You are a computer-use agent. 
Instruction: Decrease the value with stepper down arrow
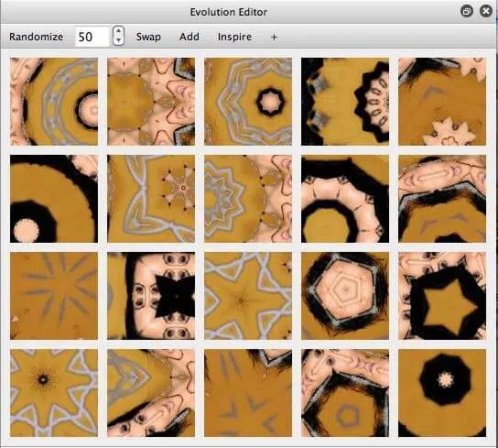(x=118, y=40)
